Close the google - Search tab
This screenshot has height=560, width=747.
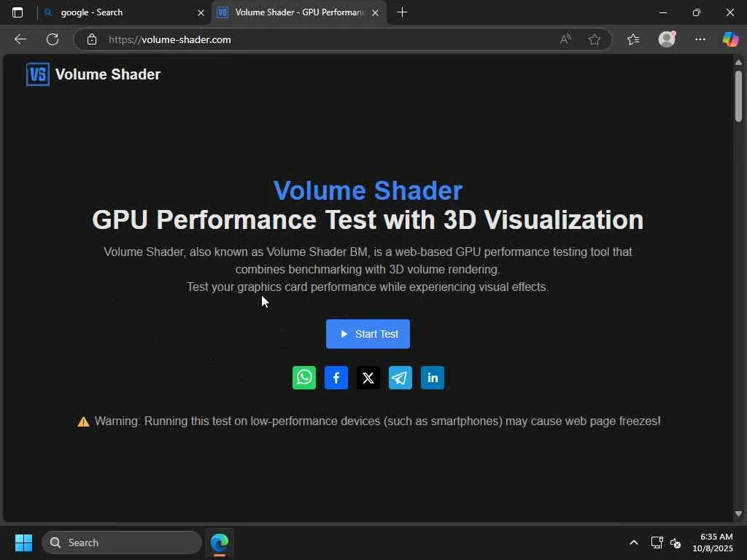coord(201,13)
